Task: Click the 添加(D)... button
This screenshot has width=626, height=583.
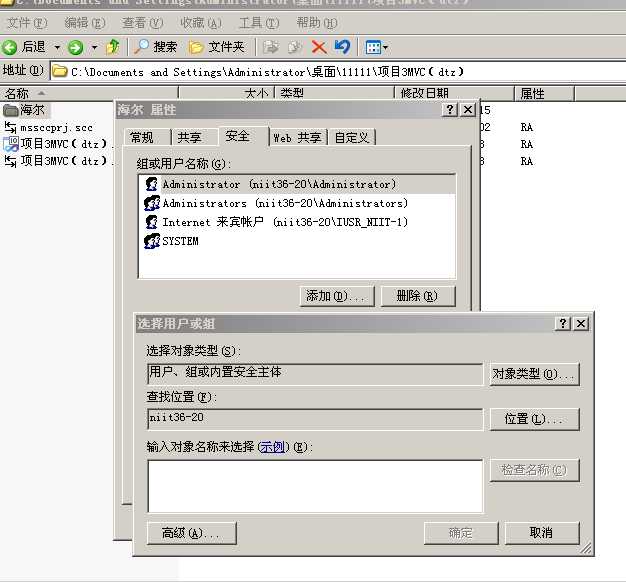Action: point(337,296)
